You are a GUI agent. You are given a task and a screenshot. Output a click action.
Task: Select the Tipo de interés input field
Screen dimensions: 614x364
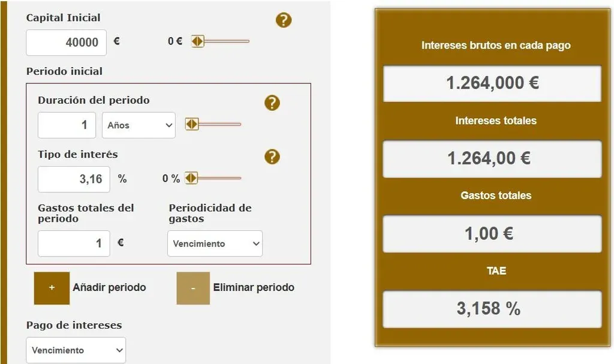point(74,179)
